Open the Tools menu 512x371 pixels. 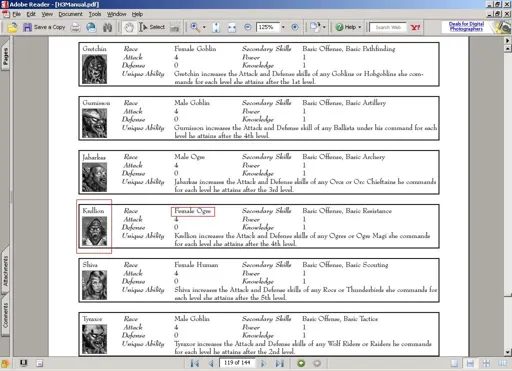[x=95, y=14]
